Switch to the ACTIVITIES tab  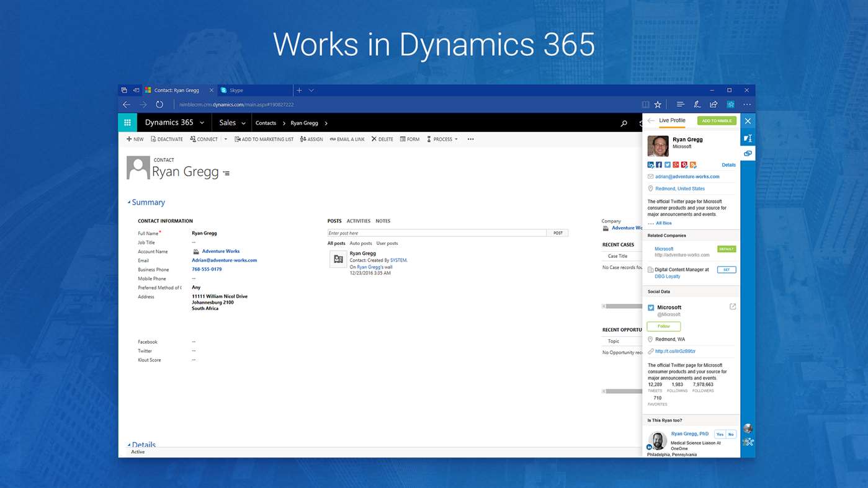point(359,221)
